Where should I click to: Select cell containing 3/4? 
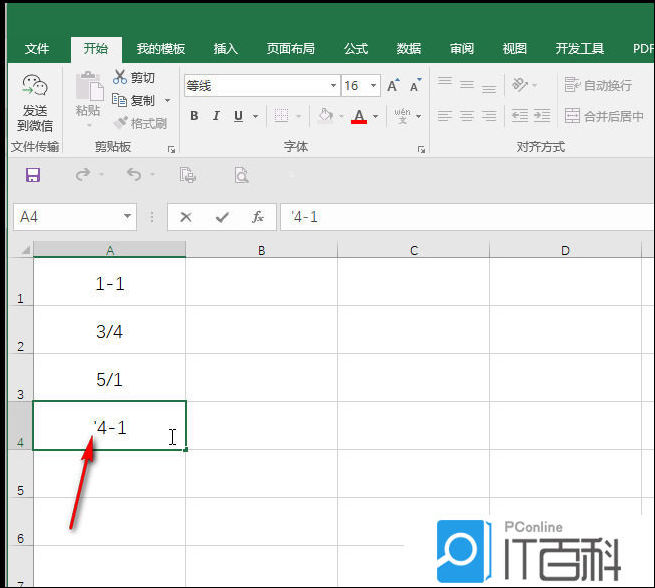pyautogui.click(x=109, y=330)
